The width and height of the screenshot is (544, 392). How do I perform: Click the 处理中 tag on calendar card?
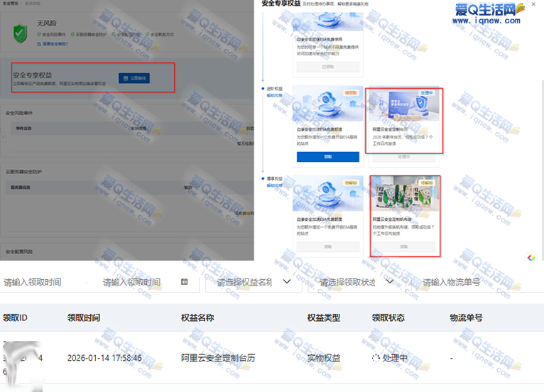click(427, 93)
